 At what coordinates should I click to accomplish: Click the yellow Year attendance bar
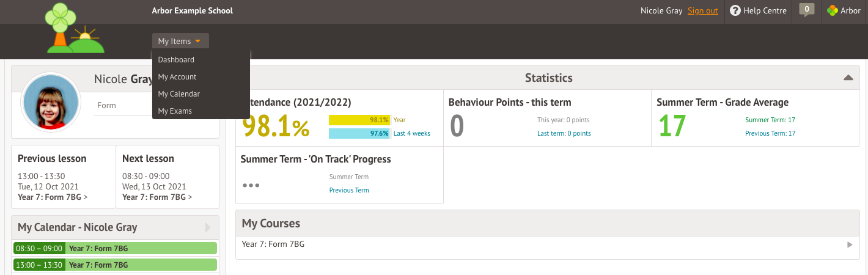pyautogui.click(x=359, y=120)
